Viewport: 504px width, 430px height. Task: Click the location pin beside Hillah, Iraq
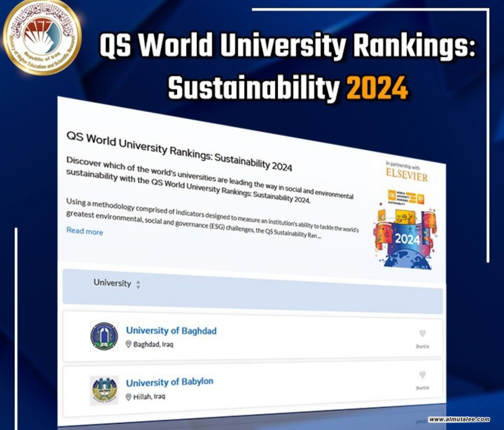point(129,397)
